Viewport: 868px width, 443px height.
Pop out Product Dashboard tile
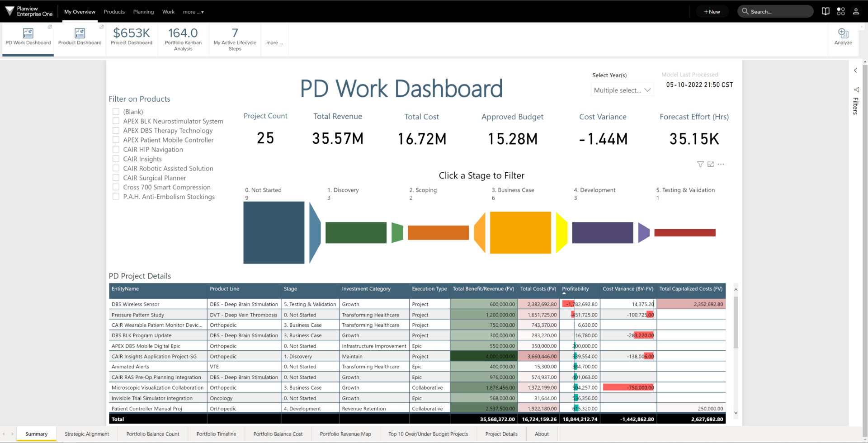point(101,27)
